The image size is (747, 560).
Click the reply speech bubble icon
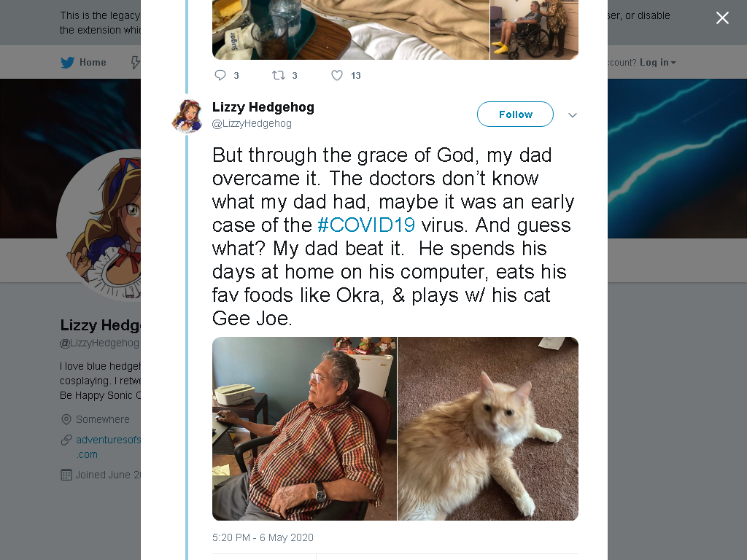(x=220, y=75)
